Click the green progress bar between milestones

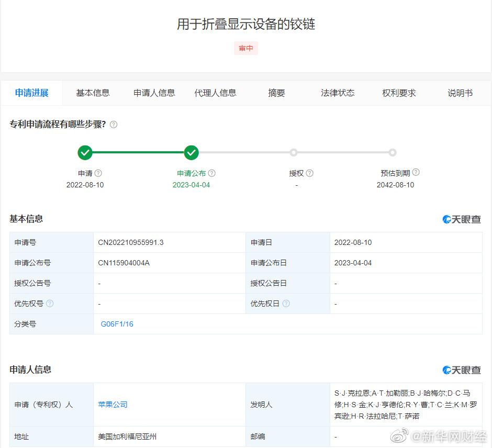pos(138,152)
